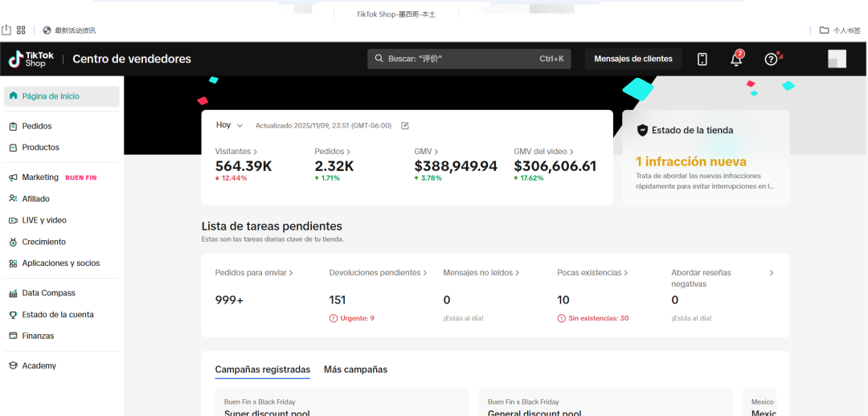Screen dimensions: 868x416
Task: Focus the Buscar search field
Action: click(469, 59)
